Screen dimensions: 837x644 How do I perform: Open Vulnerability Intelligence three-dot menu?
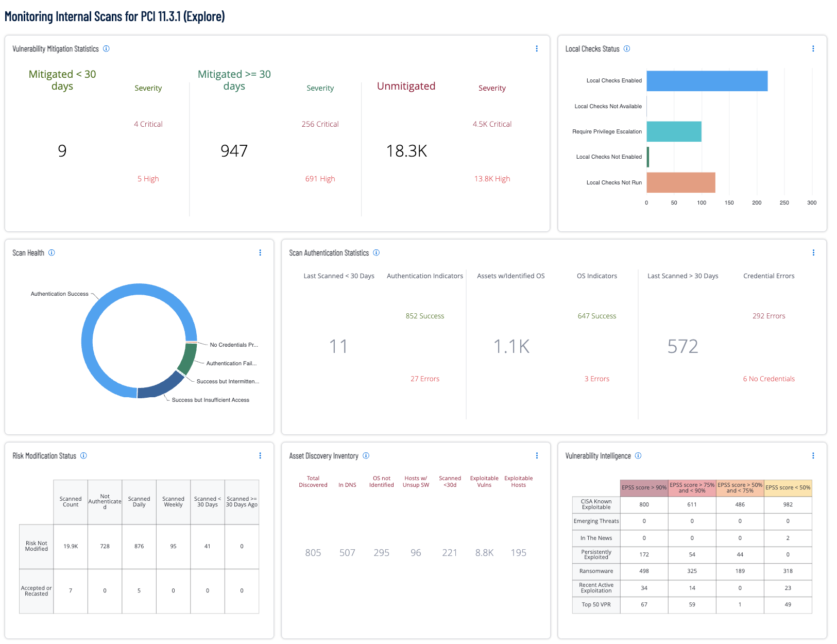tap(813, 456)
